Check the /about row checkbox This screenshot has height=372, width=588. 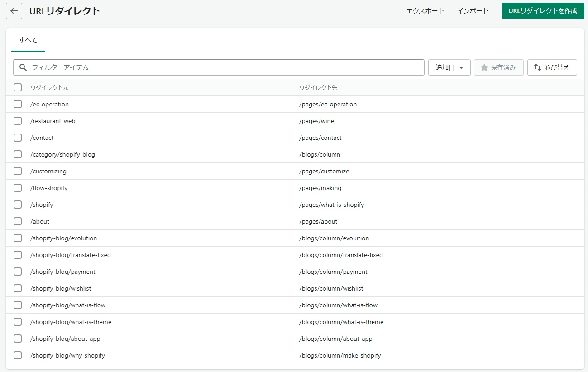click(18, 221)
